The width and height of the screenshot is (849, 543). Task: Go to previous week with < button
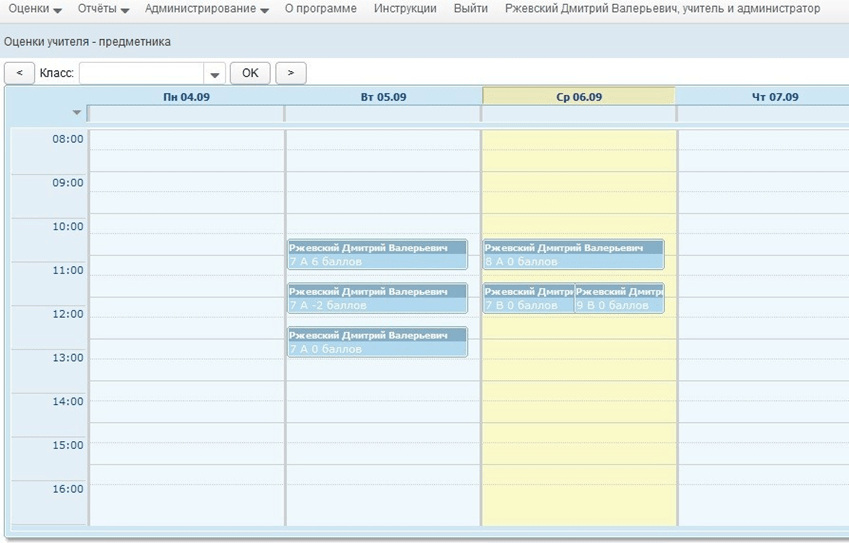coord(19,73)
